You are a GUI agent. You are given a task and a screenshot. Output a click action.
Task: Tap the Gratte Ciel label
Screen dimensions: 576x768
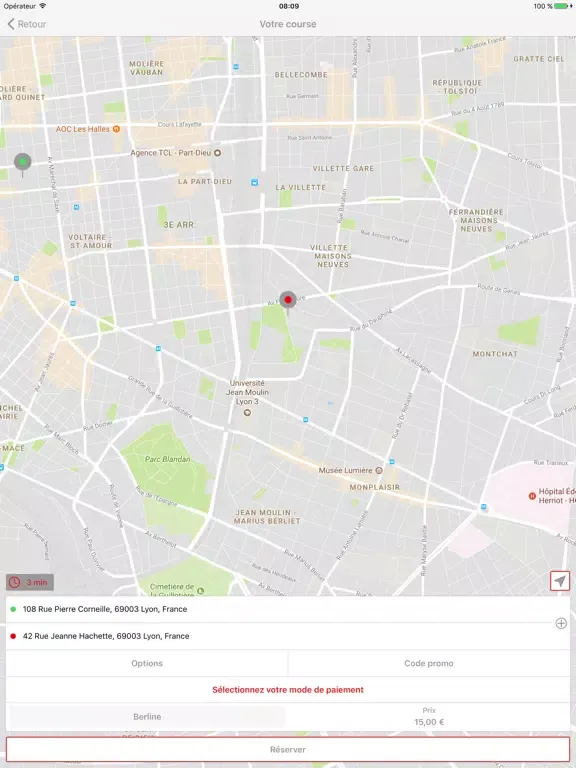[x=539, y=59]
